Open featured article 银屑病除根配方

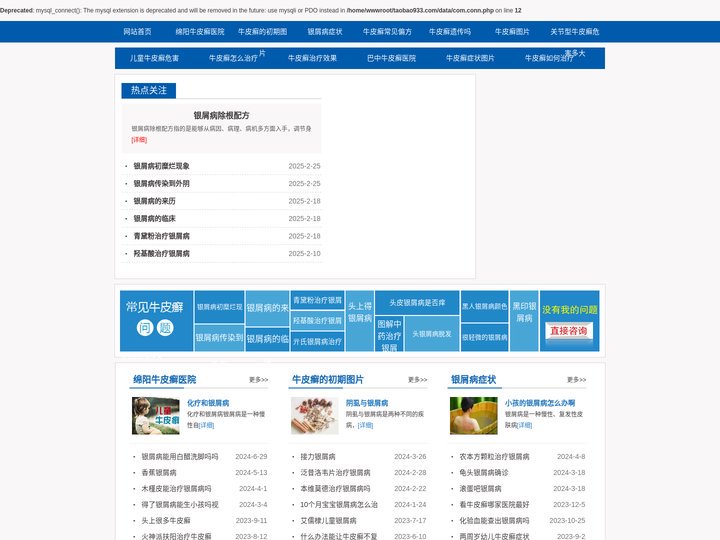221,115
